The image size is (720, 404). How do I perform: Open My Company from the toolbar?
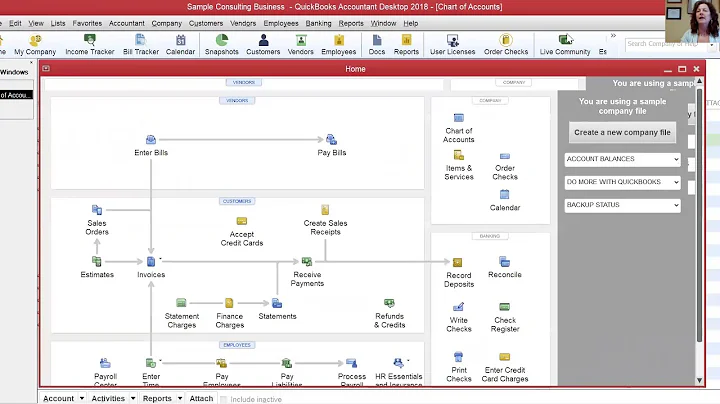35,45
